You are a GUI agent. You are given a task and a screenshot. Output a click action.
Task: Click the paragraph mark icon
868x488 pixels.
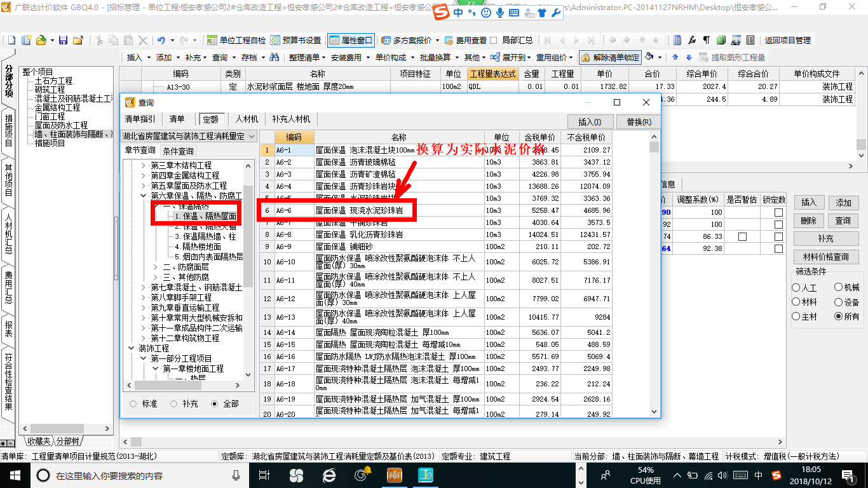(706, 40)
